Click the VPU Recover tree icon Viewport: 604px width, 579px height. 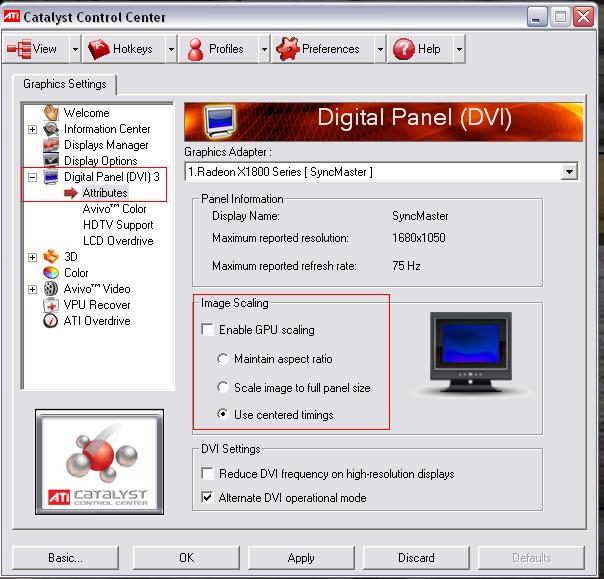pos(51,305)
